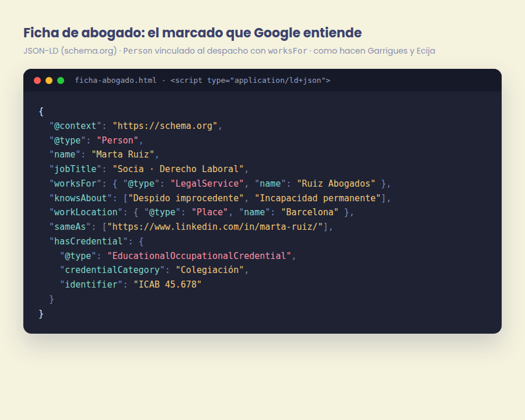Click the "identifier" key
Viewport: 525px width, 420px height.
92,284
